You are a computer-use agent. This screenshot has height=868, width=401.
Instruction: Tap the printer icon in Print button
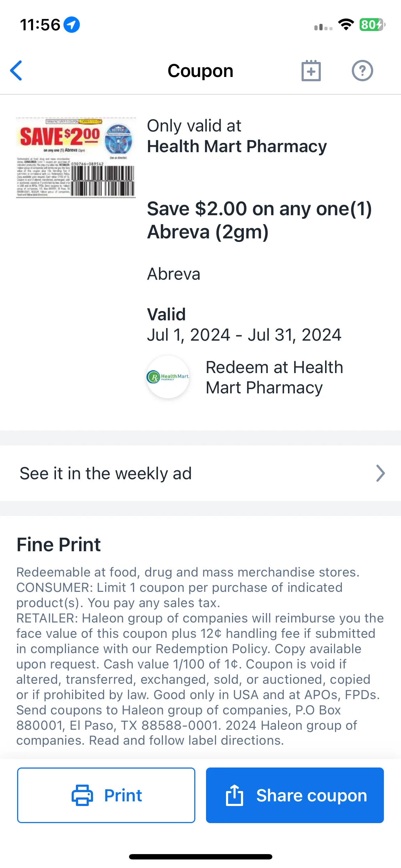click(x=82, y=795)
